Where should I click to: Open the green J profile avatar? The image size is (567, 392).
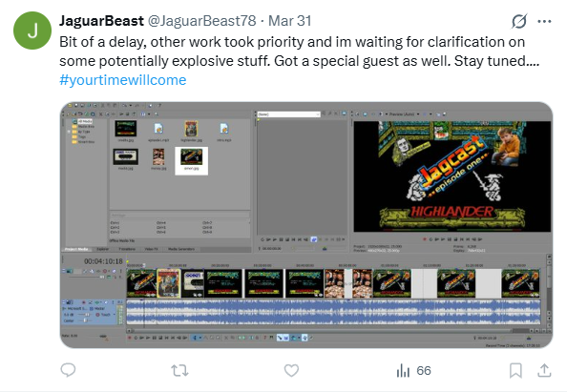point(32,31)
